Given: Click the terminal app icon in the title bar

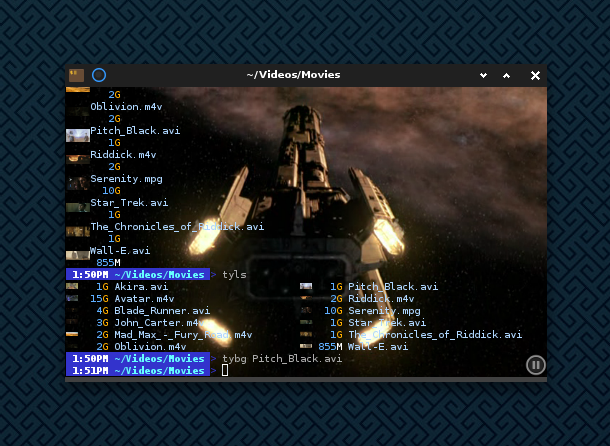Looking at the screenshot, I should tap(76, 75).
